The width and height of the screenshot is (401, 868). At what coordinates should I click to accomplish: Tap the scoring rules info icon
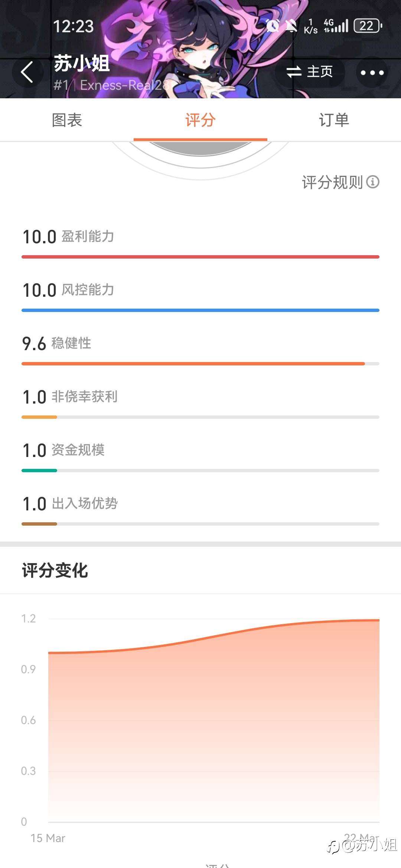coord(373,182)
